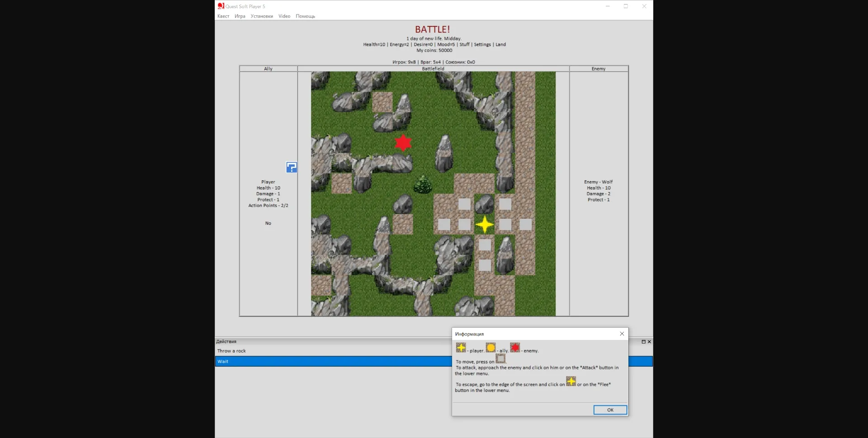The image size is (868, 438).
Task: Click the orange ally icon in the Информация dialog
Action: [x=491, y=348]
